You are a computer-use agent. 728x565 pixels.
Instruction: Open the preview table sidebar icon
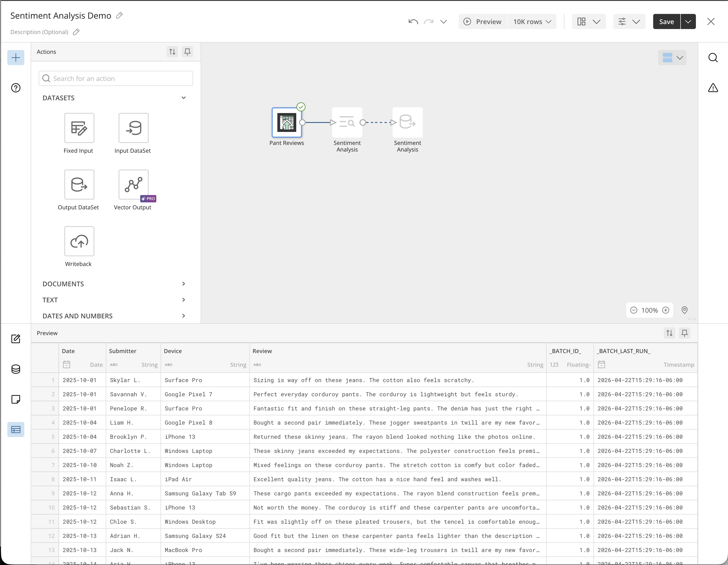pos(16,429)
